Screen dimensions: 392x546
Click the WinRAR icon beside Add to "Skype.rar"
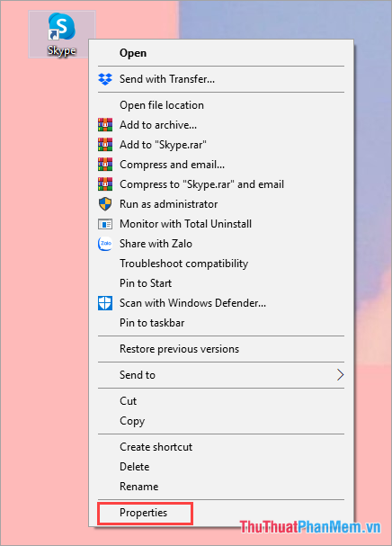tap(105, 145)
